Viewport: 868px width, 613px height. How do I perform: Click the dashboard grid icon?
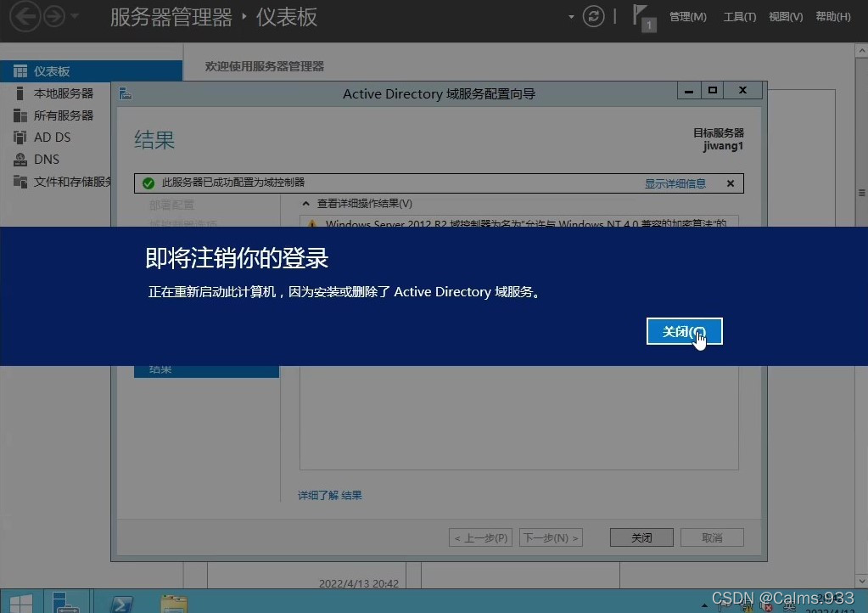pyautogui.click(x=20, y=70)
